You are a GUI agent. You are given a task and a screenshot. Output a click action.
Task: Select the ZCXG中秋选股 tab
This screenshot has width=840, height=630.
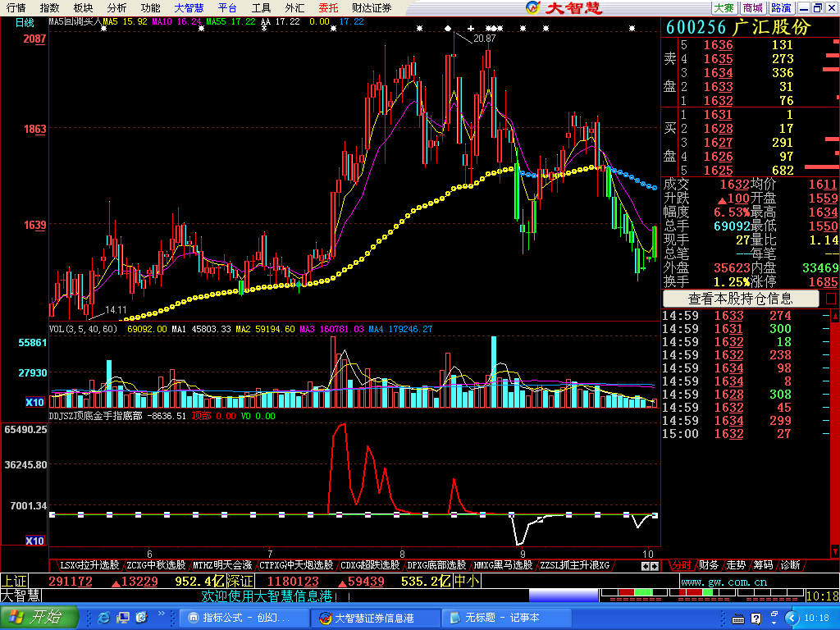pos(156,565)
